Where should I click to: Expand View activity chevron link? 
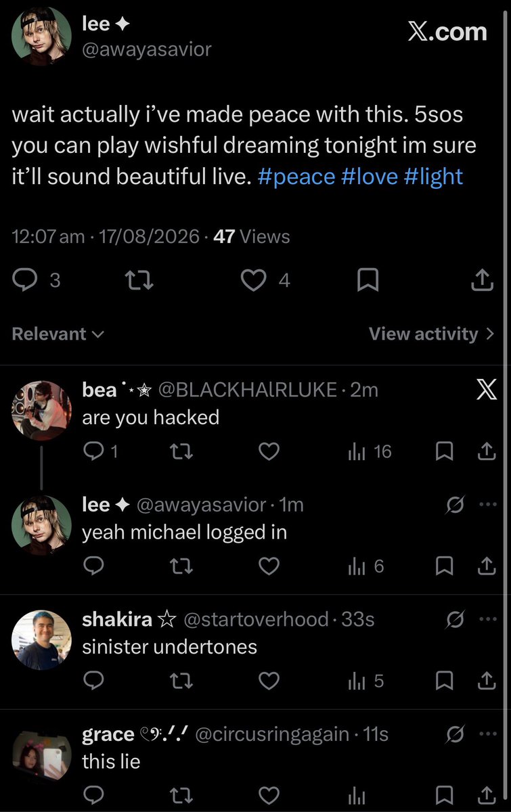[x=432, y=334]
